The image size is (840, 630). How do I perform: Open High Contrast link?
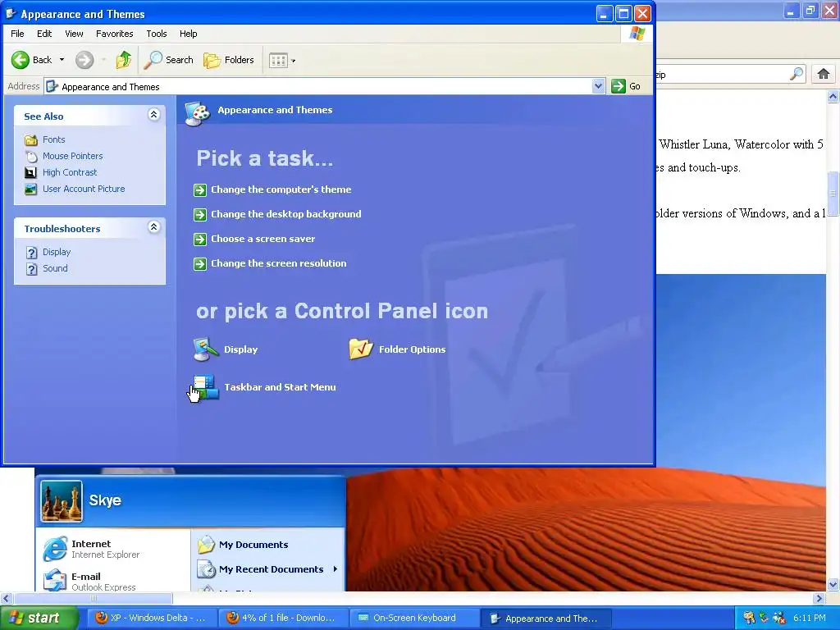coord(70,172)
